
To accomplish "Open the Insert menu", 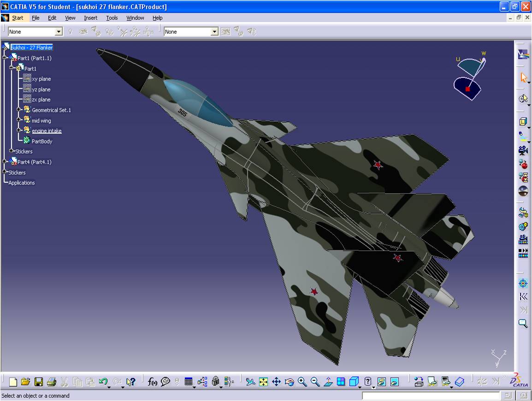I will tap(91, 18).
